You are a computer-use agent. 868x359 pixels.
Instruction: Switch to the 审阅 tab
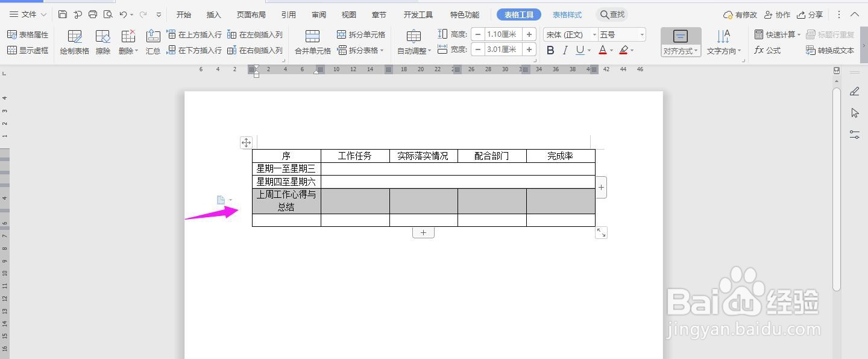(x=319, y=14)
